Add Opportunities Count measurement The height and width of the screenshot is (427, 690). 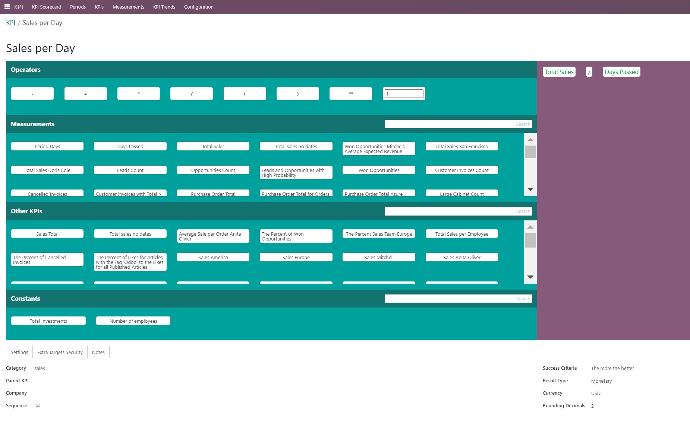213,170
